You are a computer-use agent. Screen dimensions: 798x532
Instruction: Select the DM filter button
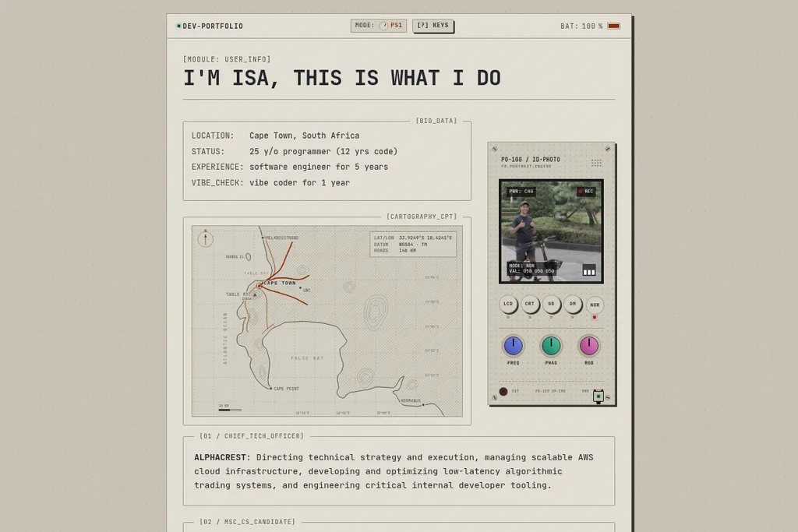tap(573, 304)
